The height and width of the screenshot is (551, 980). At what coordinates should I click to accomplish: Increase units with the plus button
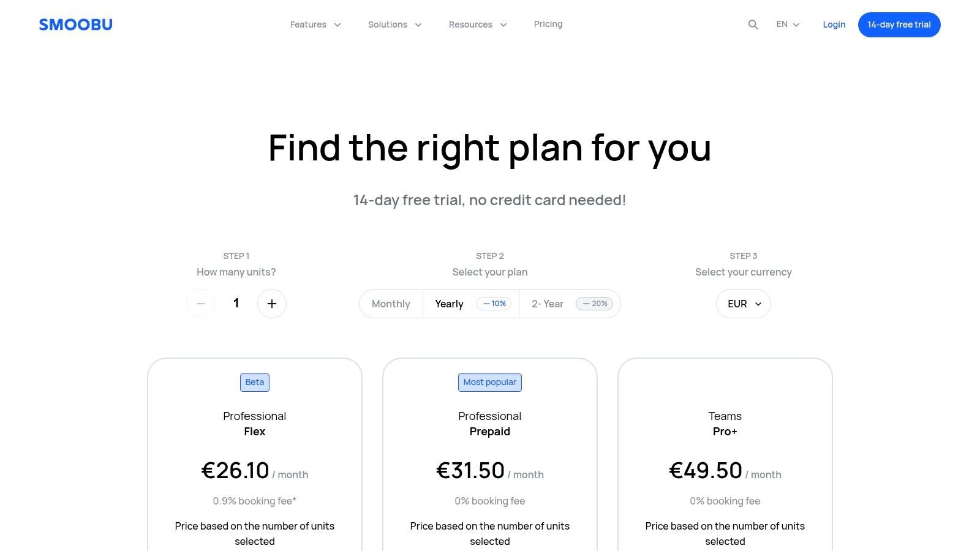(x=272, y=304)
